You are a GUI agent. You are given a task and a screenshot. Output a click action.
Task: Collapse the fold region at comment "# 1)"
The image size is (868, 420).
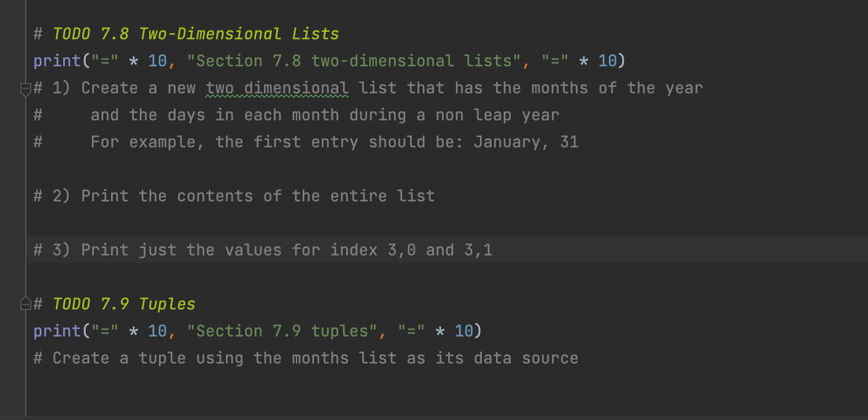(25, 90)
